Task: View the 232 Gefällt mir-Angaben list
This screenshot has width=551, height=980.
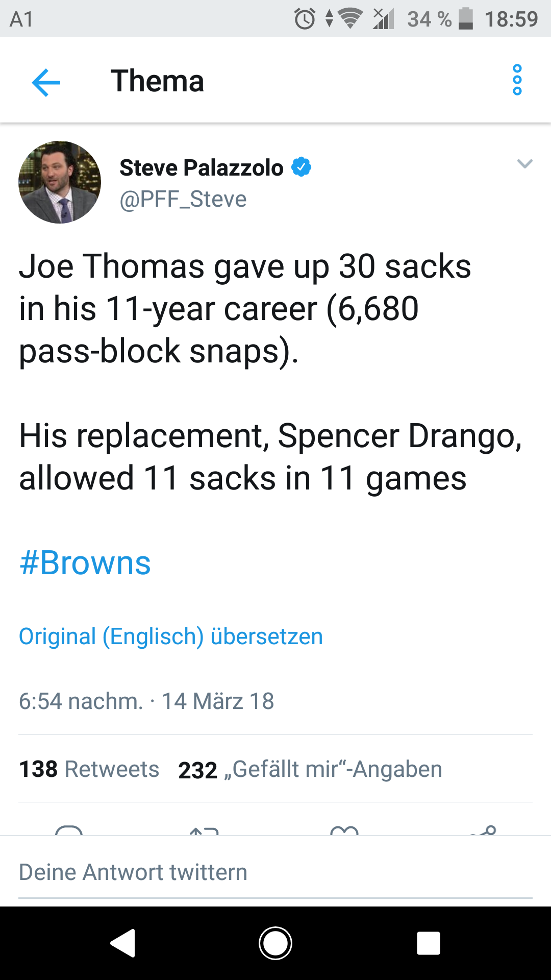Action: [310, 769]
